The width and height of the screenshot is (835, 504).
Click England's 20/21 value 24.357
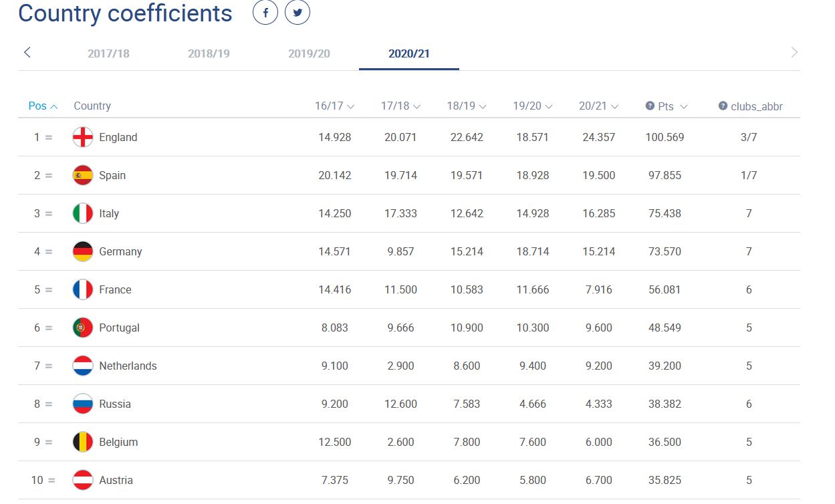(x=599, y=137)
